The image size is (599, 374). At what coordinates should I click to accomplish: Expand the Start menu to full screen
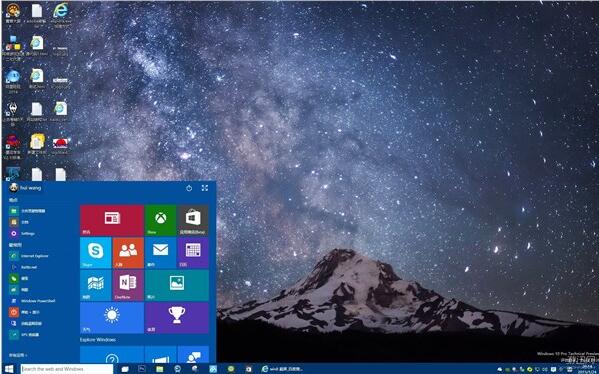(x=205, y=188)
